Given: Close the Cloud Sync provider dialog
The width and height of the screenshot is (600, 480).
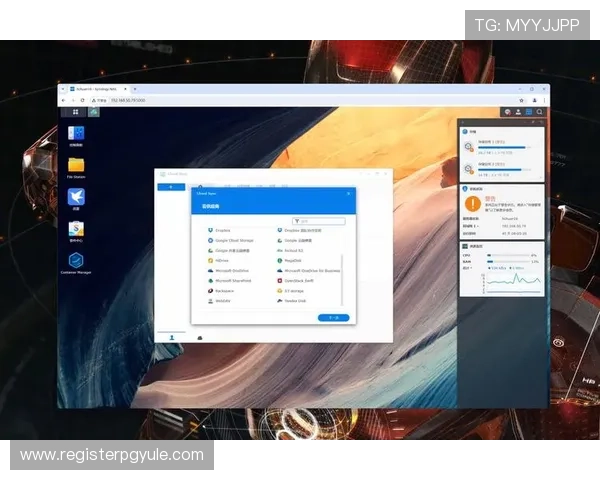Looking at the screenshot, I should point(348,194).
